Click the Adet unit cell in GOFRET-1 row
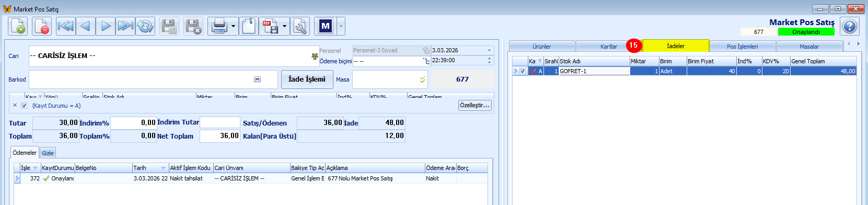 673,71
